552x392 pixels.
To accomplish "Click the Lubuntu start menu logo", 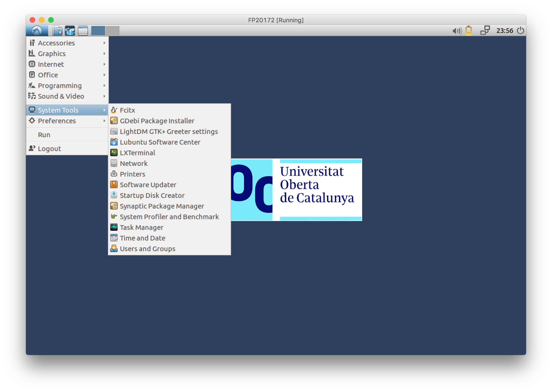I will coord(37,31).
